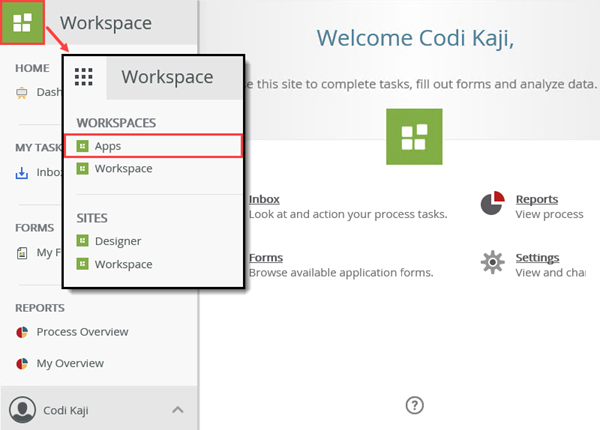Click the large green Workspace logo
The image size is (600, 430).
[x=414, y=137]
